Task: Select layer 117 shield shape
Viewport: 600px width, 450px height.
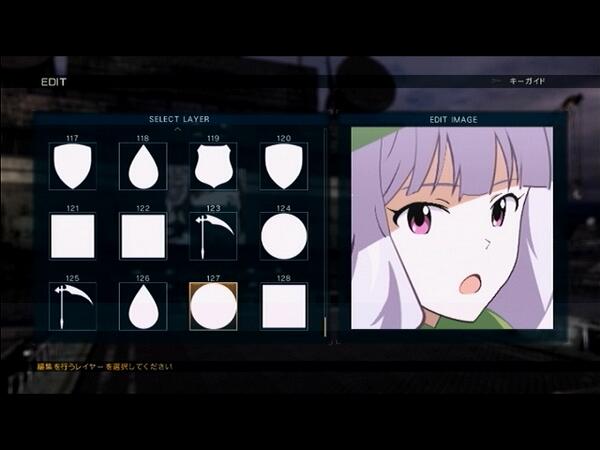Action: click(72, 166)
